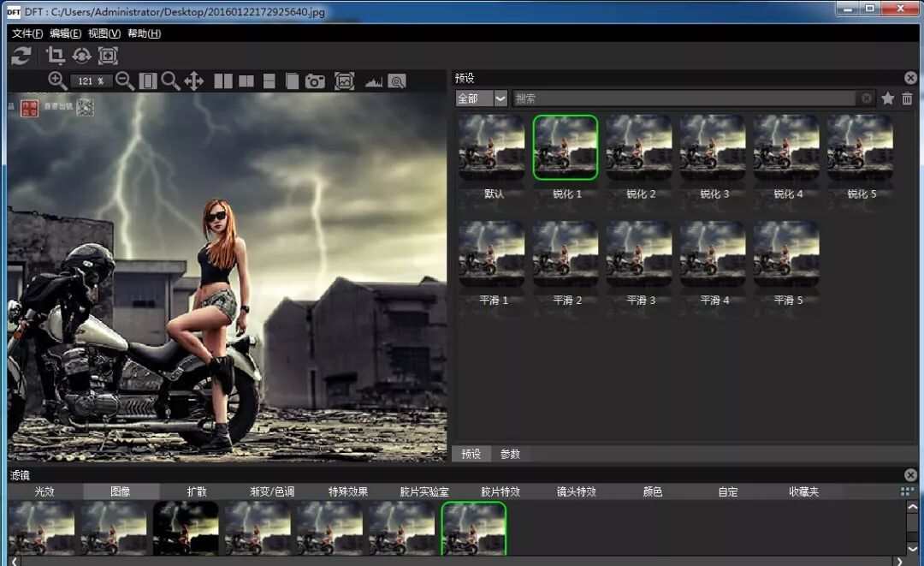Click filter strip scroll up arrow
The width and height of the screenshot is (924, 566).
coord(912,507)
